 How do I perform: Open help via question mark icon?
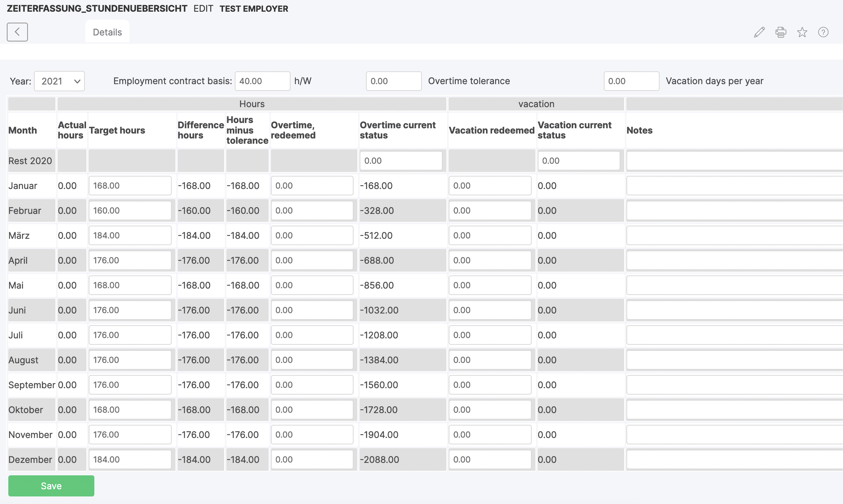point(823,32)
